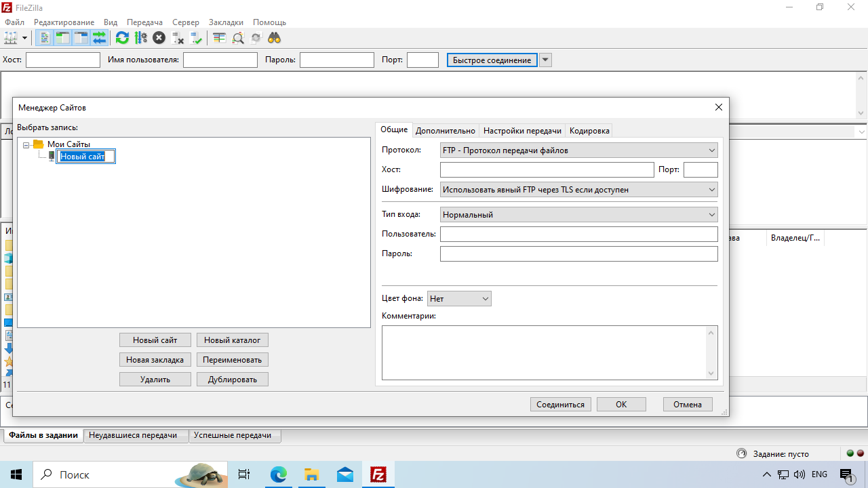The height and width of the screenshot is (488, 868).
Task: Click the Отмена button
Action: coord(688,404)
